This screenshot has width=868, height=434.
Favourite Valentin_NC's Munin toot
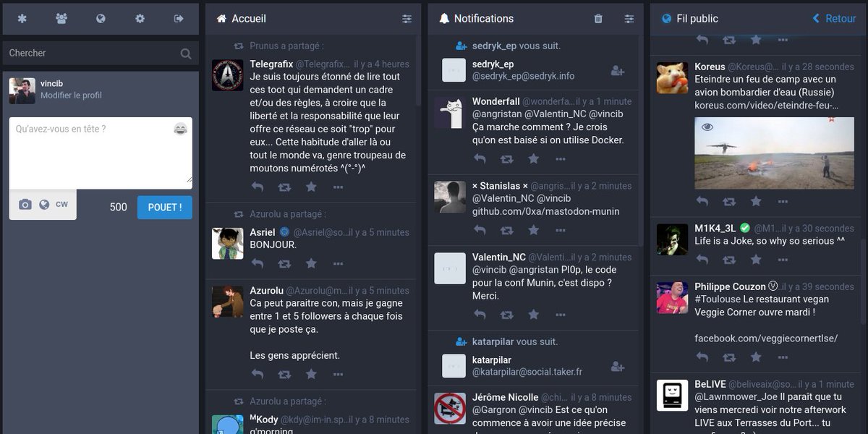point(534,315)
